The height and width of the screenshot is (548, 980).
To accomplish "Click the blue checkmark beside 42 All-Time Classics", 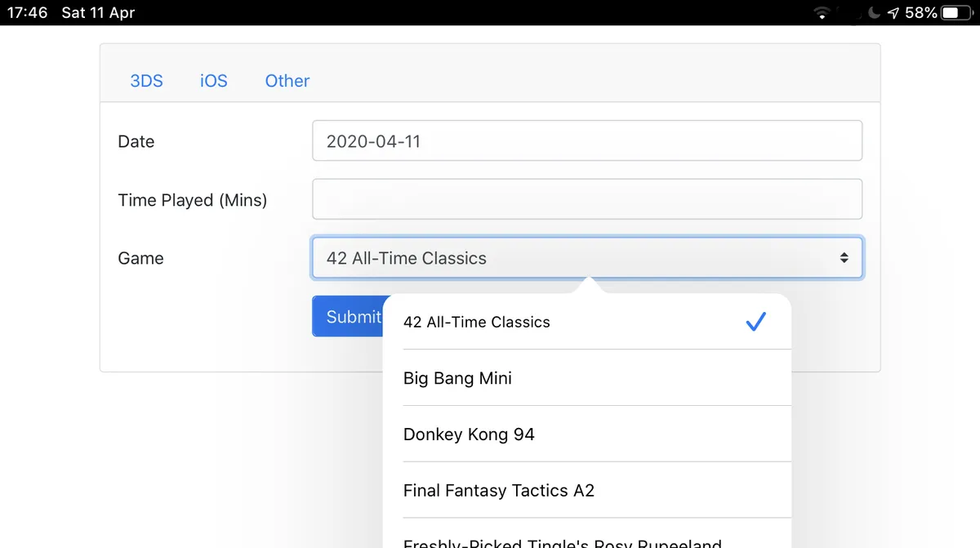I will pos(756,322).
